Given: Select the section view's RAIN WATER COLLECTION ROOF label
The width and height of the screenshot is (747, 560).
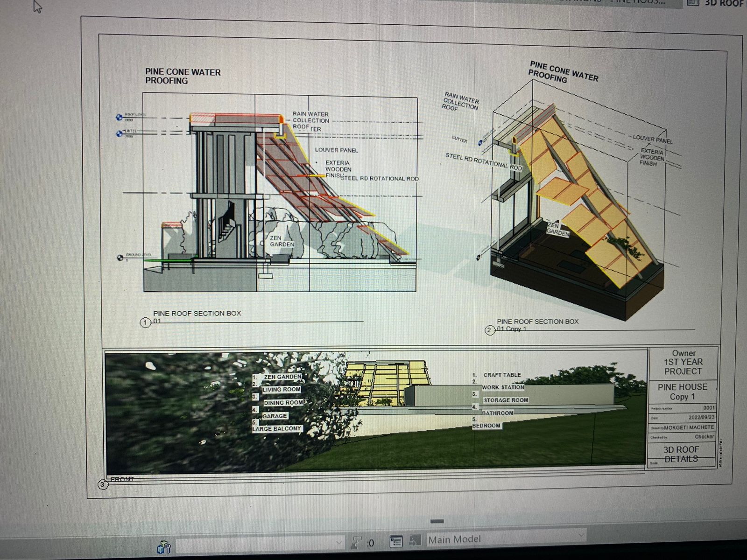Looking at the screenshot, I should point(310,120).
